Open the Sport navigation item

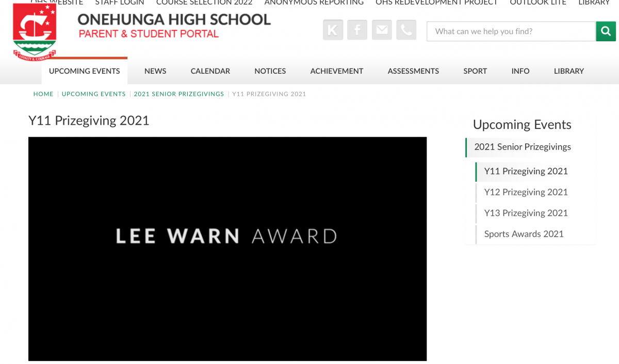pos(475,71)
